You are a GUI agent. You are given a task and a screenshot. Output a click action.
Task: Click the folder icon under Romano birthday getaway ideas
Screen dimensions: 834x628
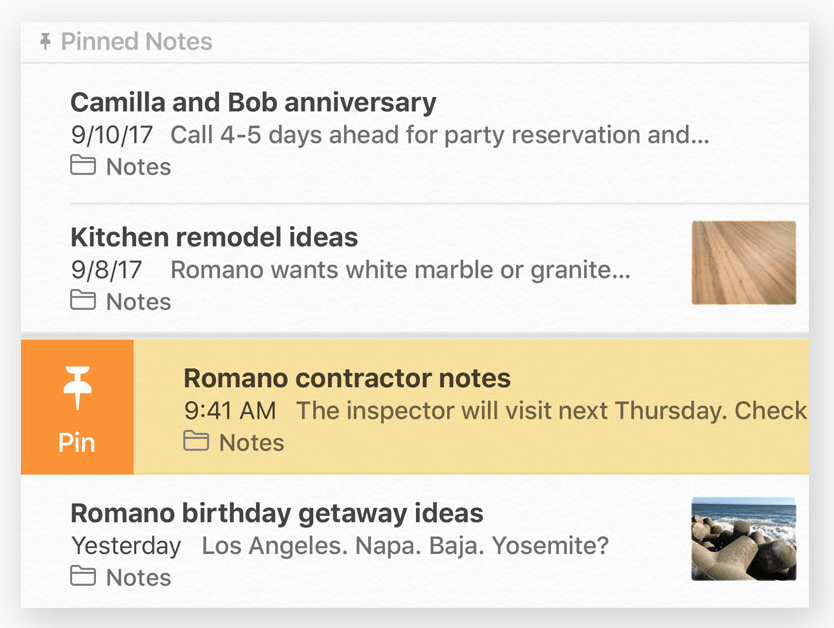click(x=83, y=576)
